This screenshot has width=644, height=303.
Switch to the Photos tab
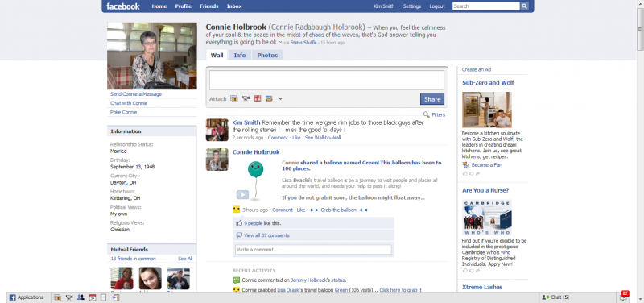[267, 55]
